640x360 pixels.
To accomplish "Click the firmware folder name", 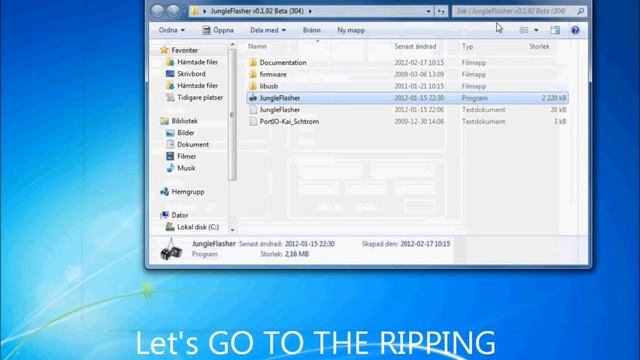I will (x=273, y=74).
